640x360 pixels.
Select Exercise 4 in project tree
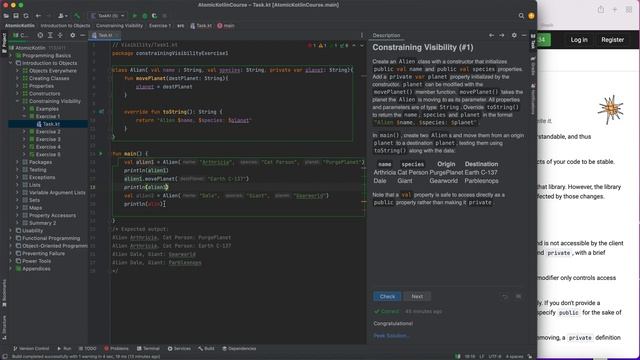point(48,147)
